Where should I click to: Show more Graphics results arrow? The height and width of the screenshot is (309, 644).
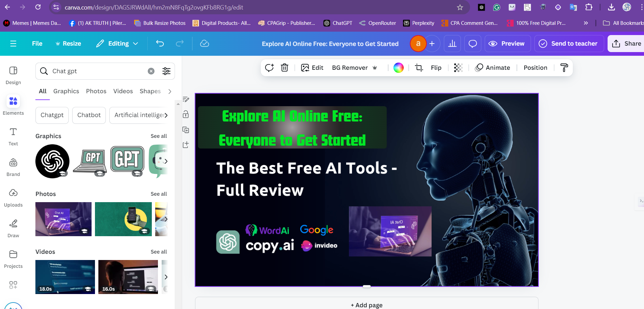pyautogui.click(x=166, y=161)
